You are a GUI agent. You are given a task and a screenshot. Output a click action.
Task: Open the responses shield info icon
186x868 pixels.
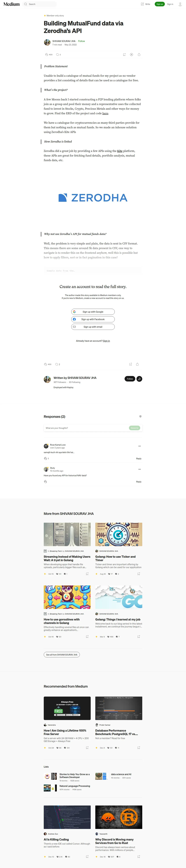click(140, 416)
